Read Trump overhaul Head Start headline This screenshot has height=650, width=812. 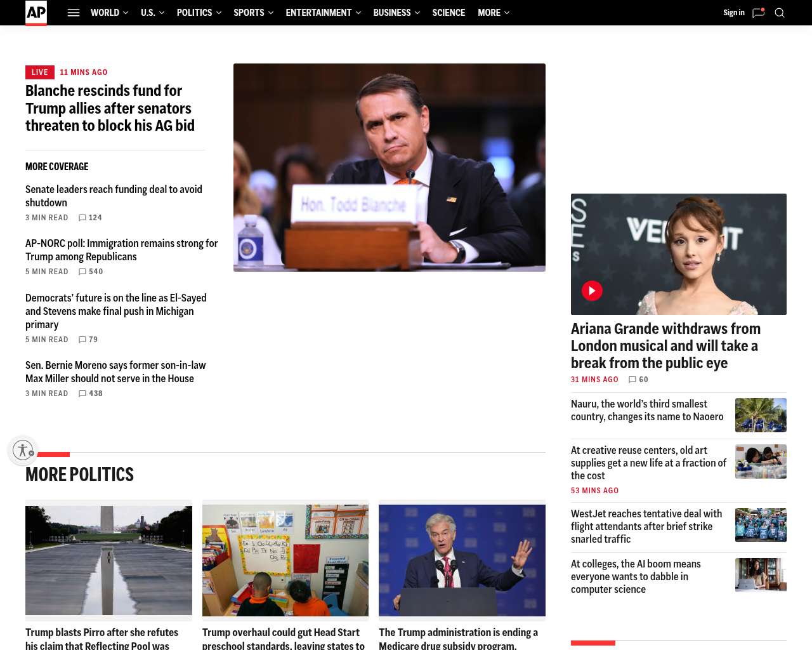click(284, 639)
